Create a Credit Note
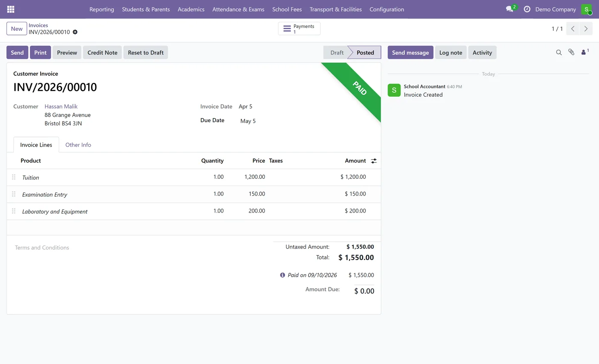 (x=102, y=53)
